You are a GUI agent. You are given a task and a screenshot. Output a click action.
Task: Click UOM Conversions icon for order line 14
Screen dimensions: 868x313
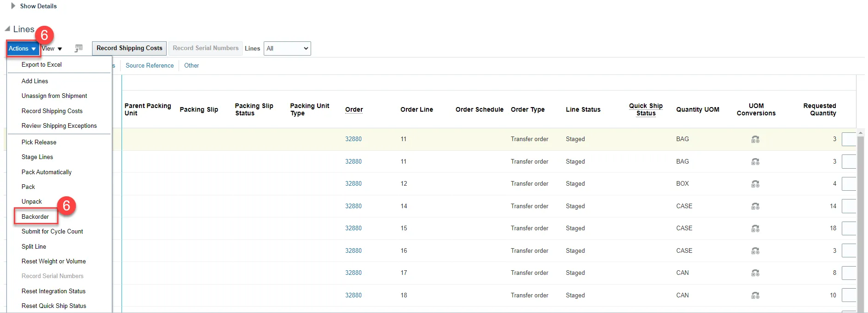(755, 206)
